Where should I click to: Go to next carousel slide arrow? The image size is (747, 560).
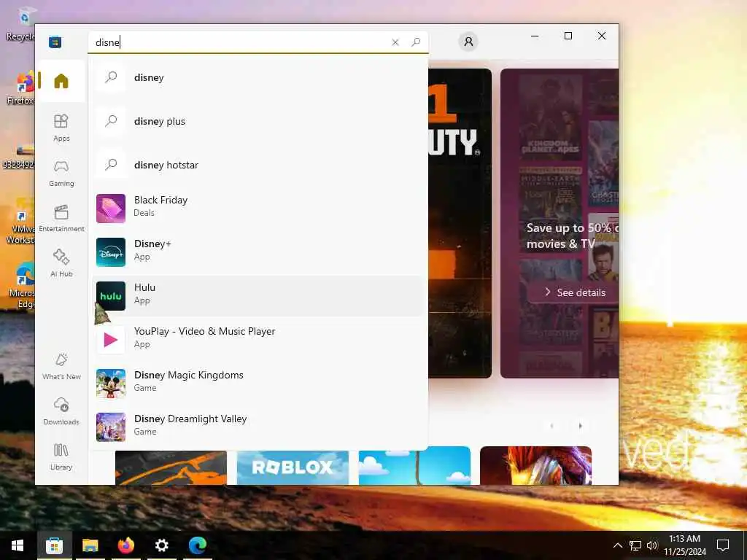click(x=580, y=426)
